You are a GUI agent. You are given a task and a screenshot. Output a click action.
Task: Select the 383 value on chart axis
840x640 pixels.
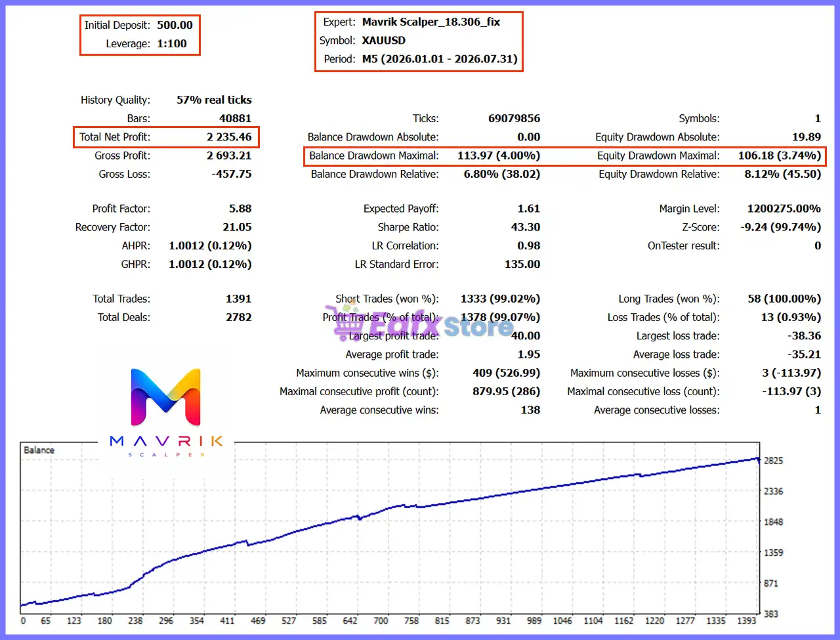click(771, 614)
